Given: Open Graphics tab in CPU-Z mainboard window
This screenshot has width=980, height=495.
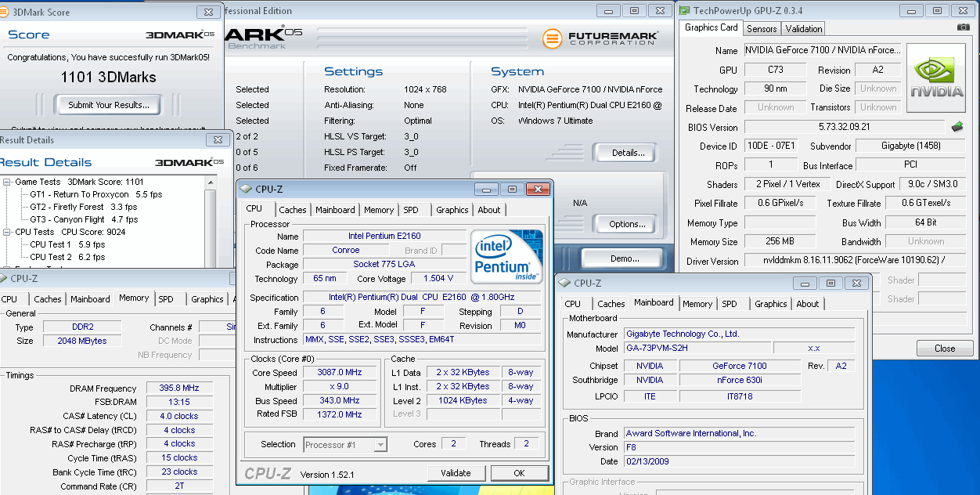Looking at the screenshot, I should 771,304.
